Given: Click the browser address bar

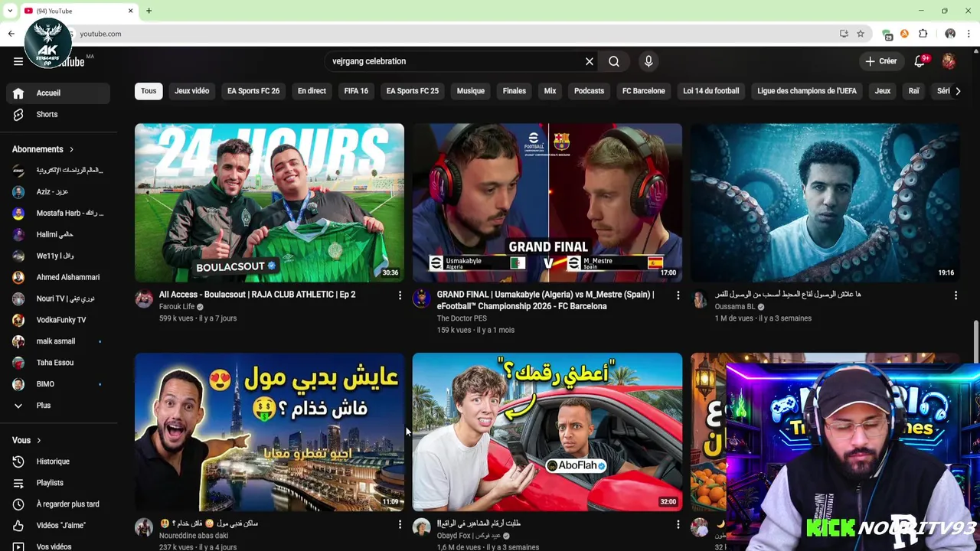Looking at the screenshot, I should pyautogui.click(x=452, y=34).
